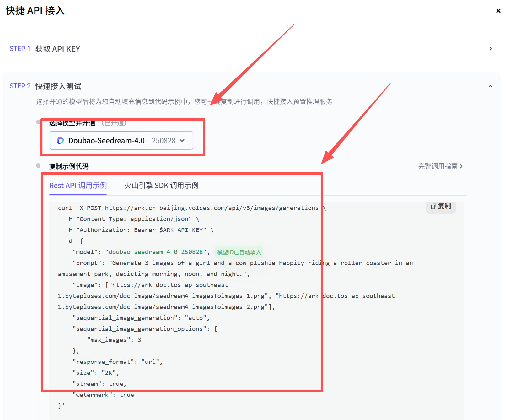510x420 pixels.
Task: Switch to the Rest API 调用示例 tab
Action: [78, 186]
